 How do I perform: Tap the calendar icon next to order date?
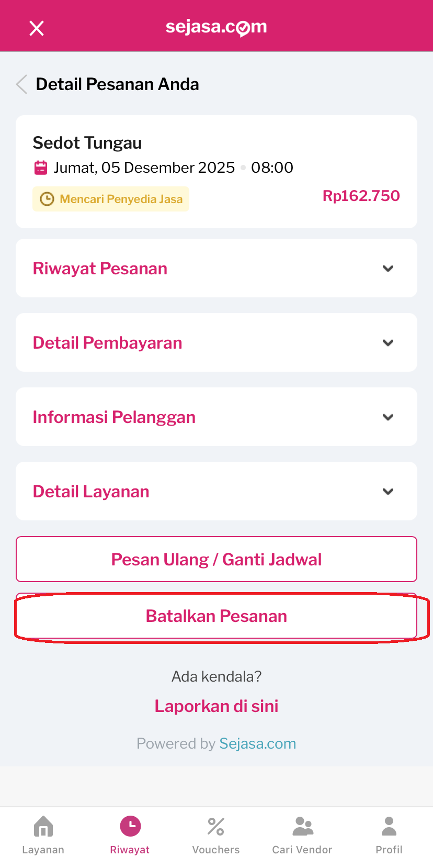pos(41,168)
